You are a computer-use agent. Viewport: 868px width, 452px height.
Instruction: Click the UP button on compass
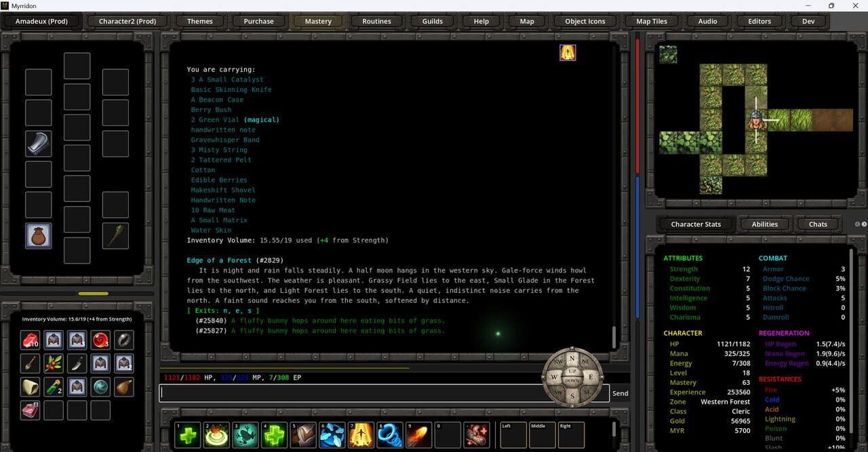pos(572,371)
